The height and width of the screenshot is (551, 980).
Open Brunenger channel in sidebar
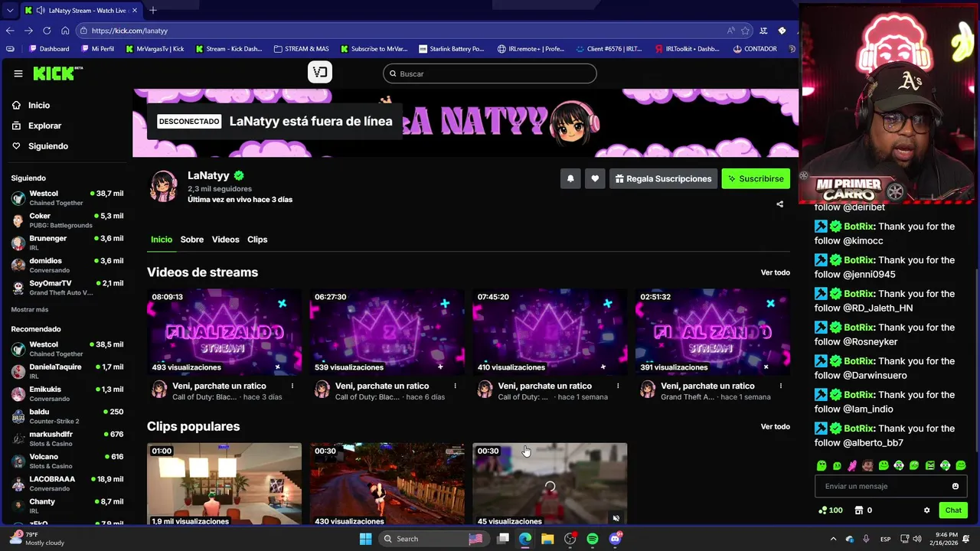tap(67, 243)
